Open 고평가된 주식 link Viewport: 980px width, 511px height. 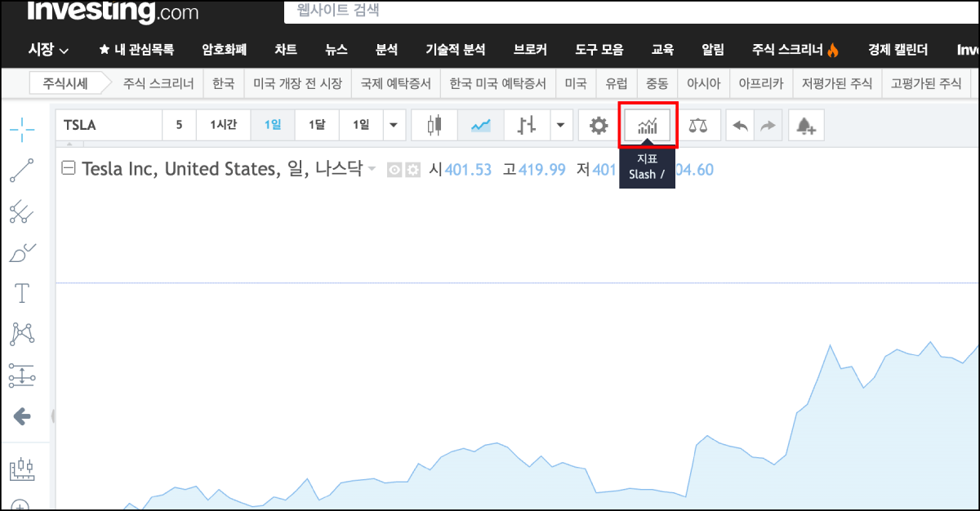(926, 83)
